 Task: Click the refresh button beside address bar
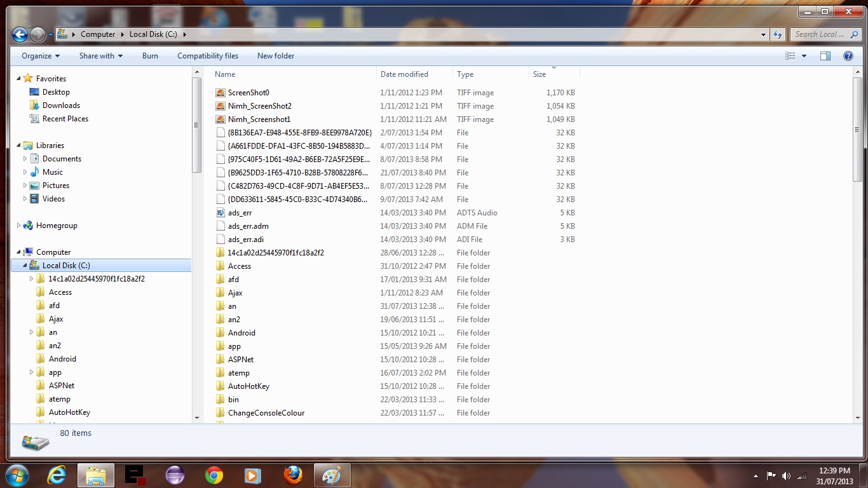click(x=778, y=34)
